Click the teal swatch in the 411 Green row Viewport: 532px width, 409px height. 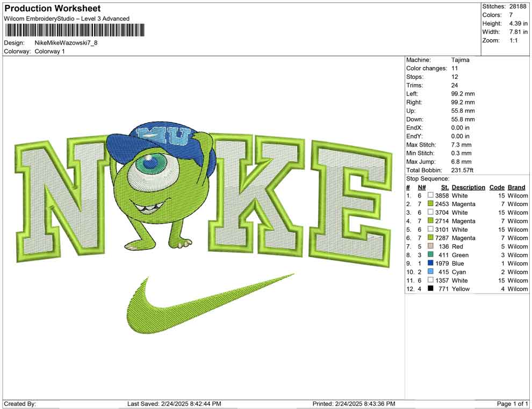(430, 254)
